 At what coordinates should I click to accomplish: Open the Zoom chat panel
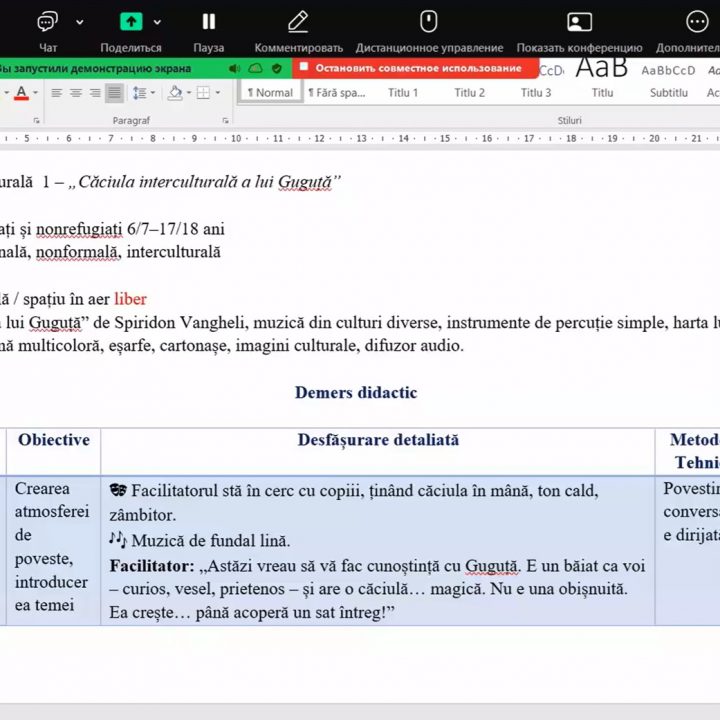coord(48,22)
